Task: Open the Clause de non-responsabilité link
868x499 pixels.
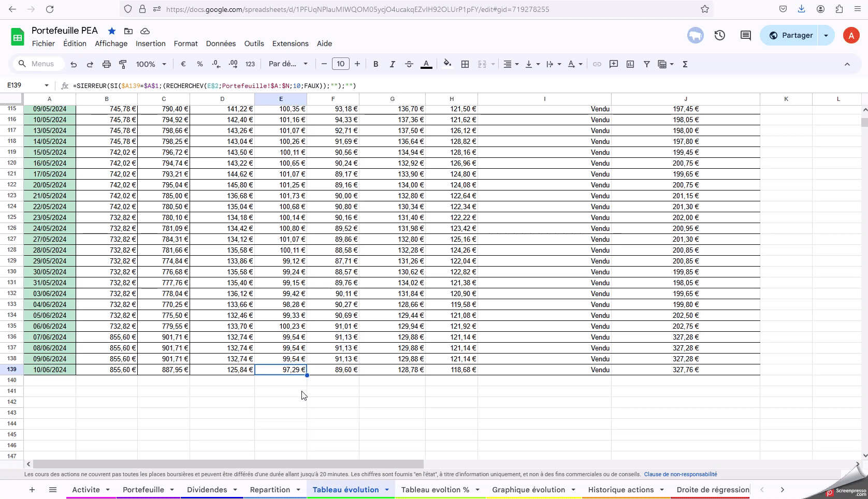Action: tap(681, 474)
